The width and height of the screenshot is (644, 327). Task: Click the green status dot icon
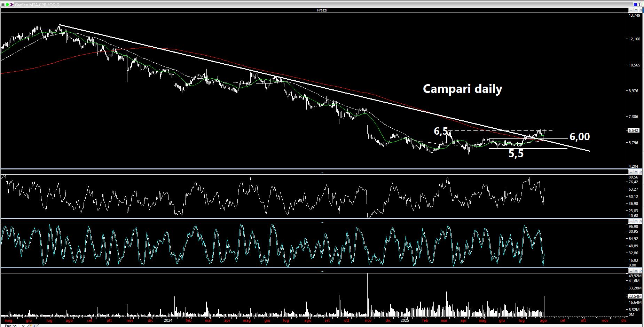7,5
